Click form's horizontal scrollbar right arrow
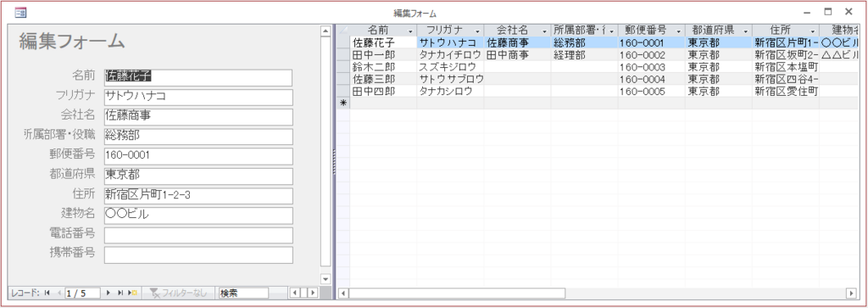This screenshot has width=868, height=308. click(314, 293)
